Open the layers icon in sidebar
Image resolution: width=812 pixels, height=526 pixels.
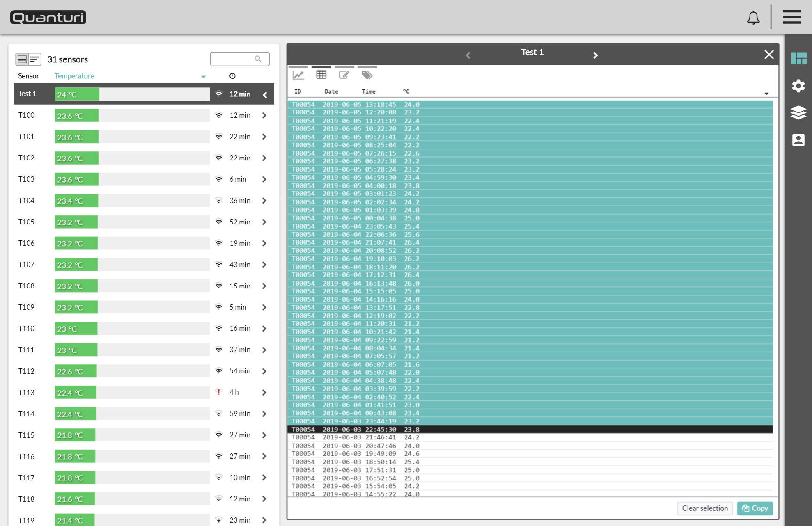[x=798, y=112]
